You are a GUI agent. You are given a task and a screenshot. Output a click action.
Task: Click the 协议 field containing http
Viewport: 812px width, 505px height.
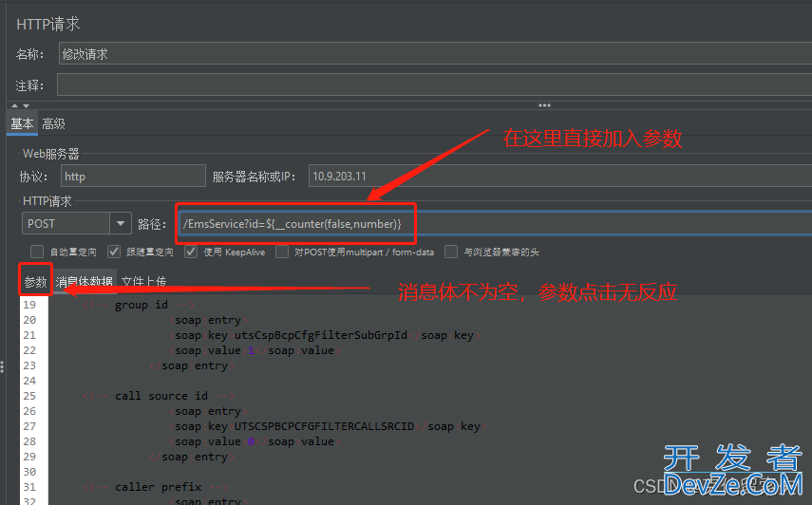pos(133,176)
